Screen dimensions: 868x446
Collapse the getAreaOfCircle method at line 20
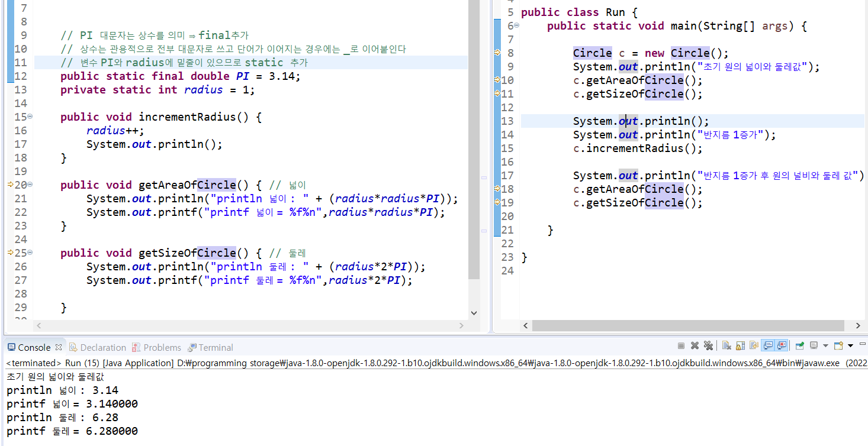click(30, 185)
